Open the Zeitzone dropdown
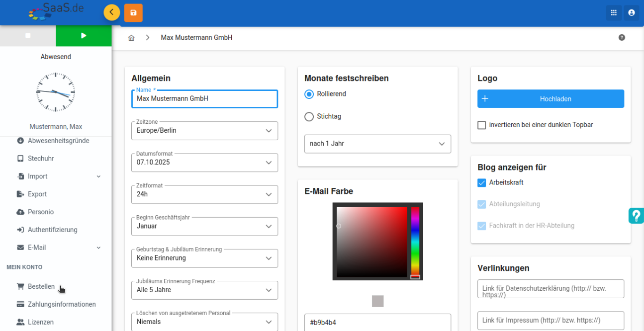The width and height of the screenshot is (644, 331). tap(204, 131)
